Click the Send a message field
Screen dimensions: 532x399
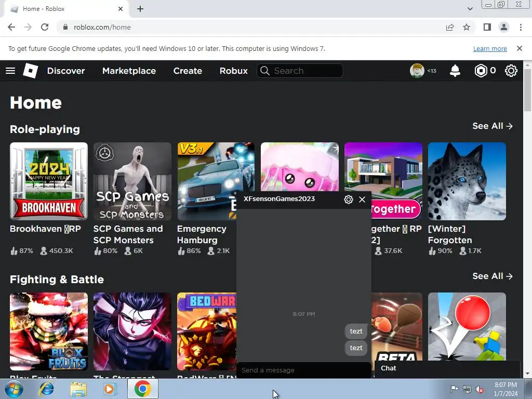(303, 370)
